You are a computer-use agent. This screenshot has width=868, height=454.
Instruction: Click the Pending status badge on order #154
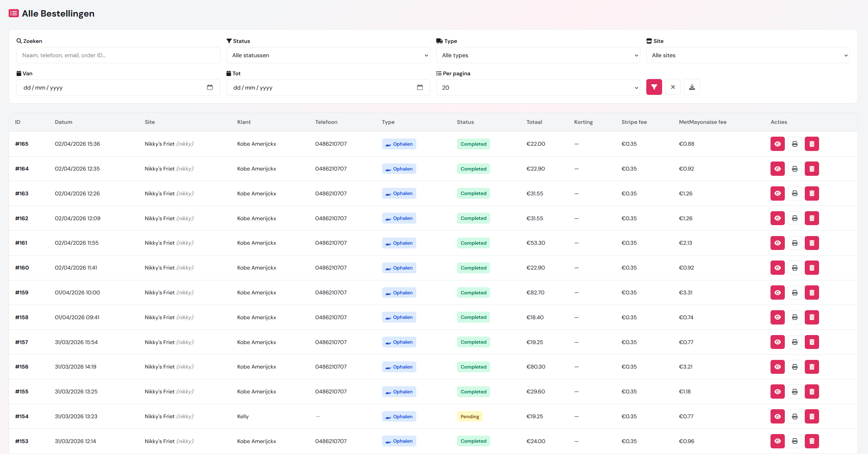click(x=469, y=416)
